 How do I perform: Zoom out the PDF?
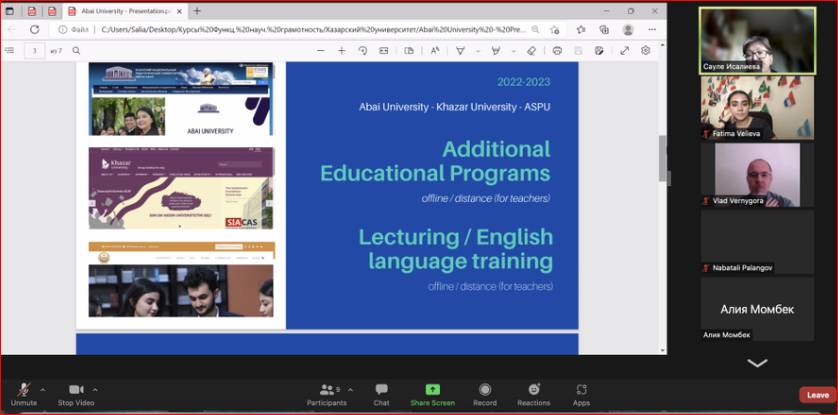[321, 51]
